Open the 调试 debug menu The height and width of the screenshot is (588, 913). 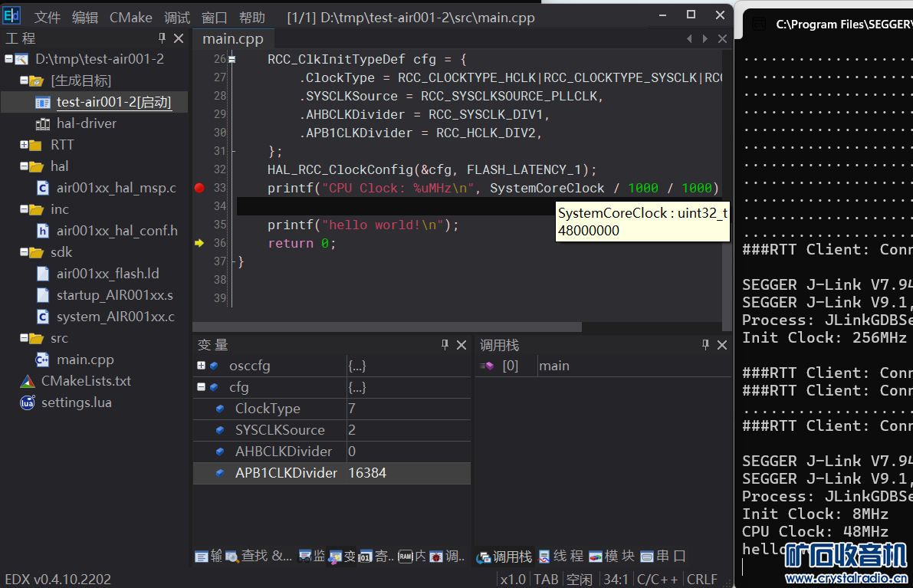(177, 17)
